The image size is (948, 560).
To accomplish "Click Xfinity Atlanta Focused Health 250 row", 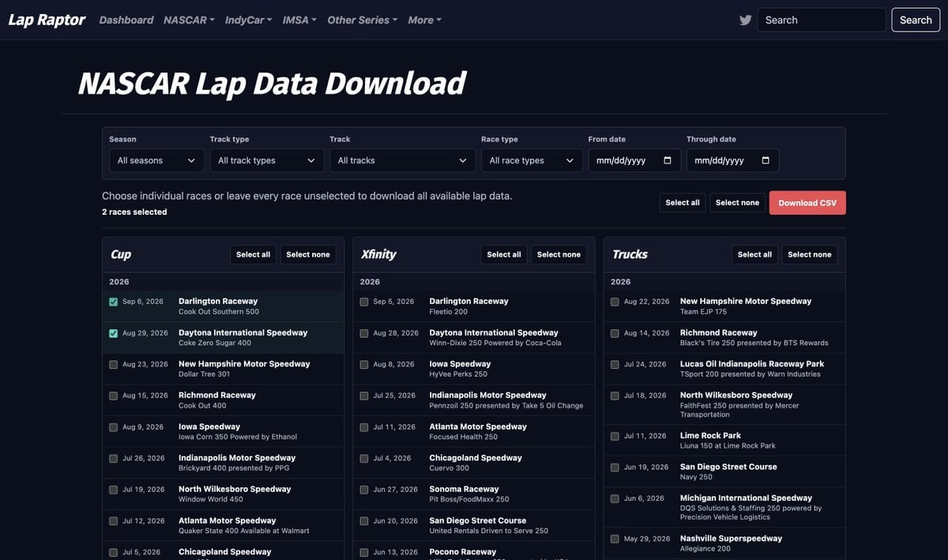I will tap(474, 431).
